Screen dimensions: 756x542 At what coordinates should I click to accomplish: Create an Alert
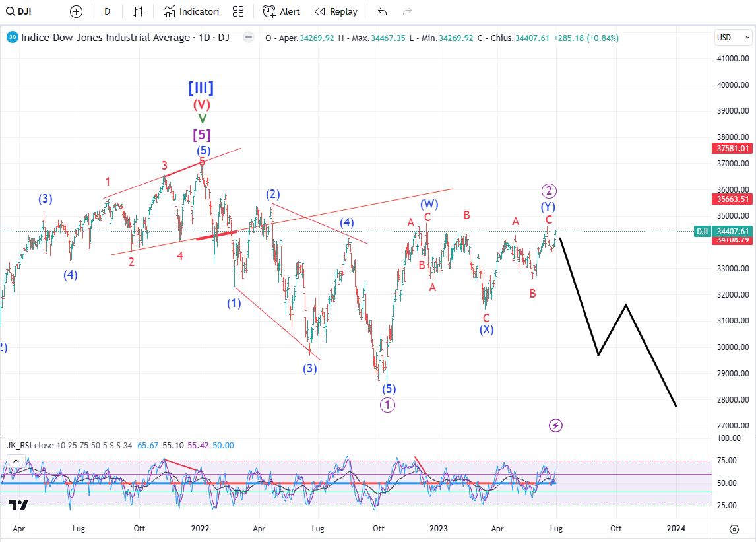pos(281,11)
